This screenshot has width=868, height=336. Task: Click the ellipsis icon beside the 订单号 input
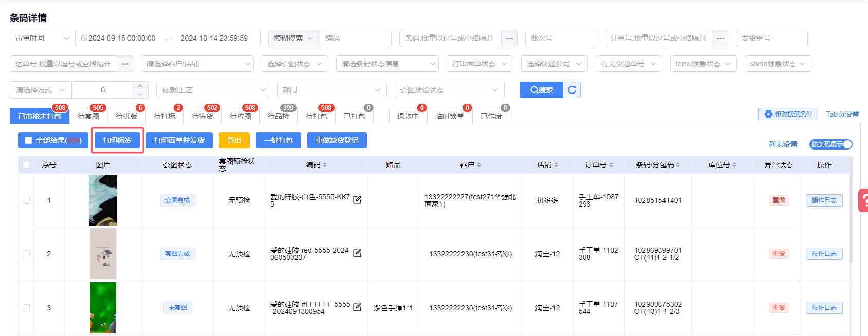pyautogui.click(x=720, y=38)
